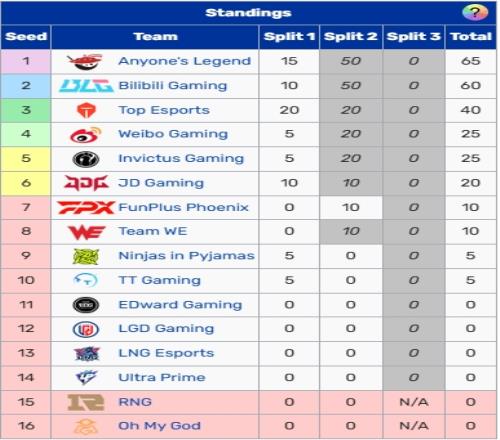Click the RNG gold logo
The image size is (500, 440).
86,402
